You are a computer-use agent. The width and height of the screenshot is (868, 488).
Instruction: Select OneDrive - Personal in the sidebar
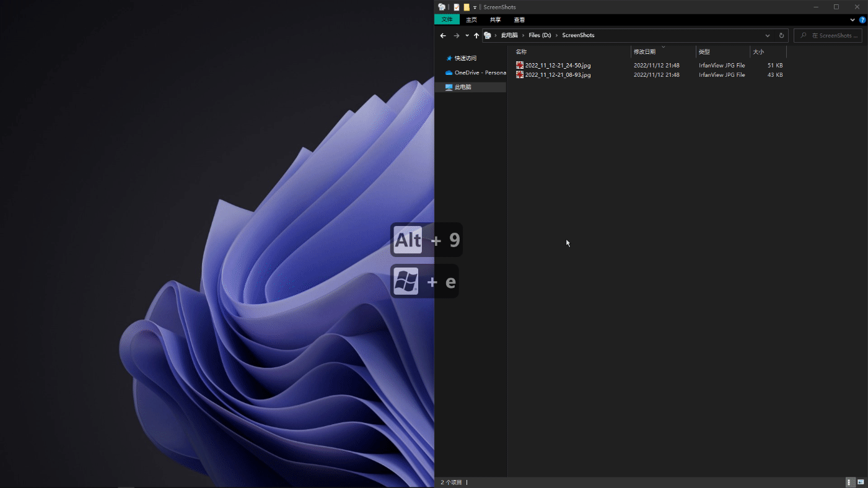(x=475, y=72)
